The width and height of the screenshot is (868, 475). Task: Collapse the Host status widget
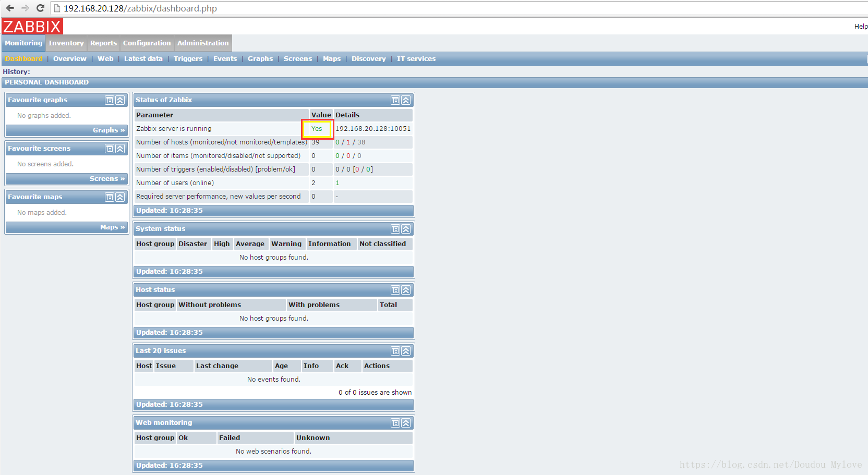406,290
